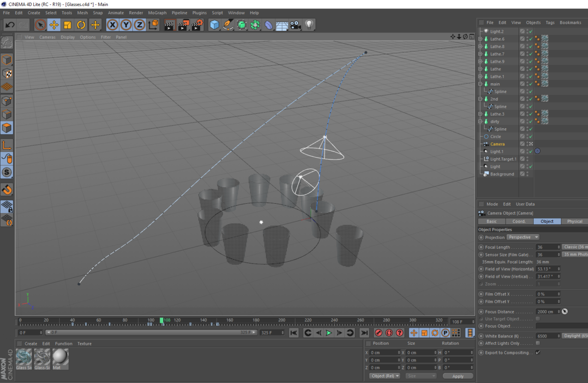Click Go to Start of timeline
588x383 pixels.
click(294, 333)
